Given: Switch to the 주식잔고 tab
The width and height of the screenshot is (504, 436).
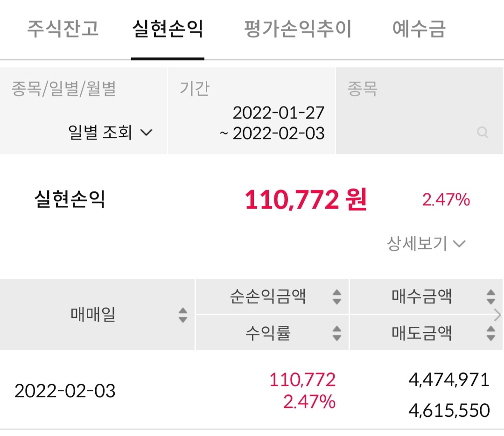Looking at the screenshot, I should pos(63,28).
